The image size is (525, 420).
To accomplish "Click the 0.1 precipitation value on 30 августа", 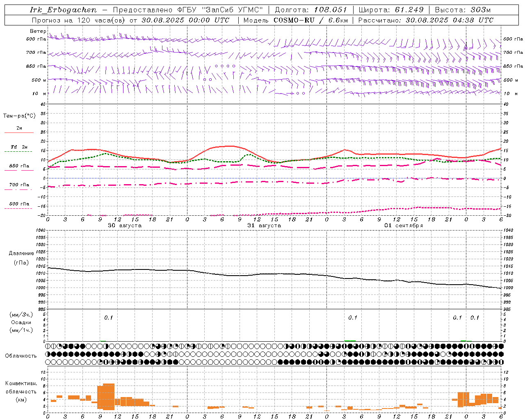I will click(x=108, y=317).
